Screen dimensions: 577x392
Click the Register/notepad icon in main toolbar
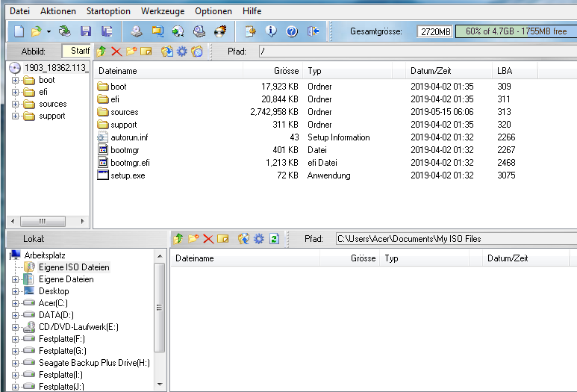tap(250, 31)
